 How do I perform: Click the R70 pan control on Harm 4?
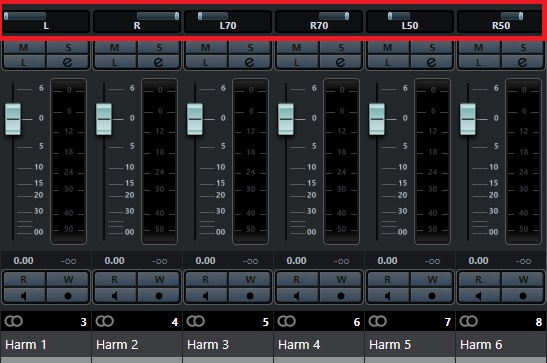coord(319,22)
